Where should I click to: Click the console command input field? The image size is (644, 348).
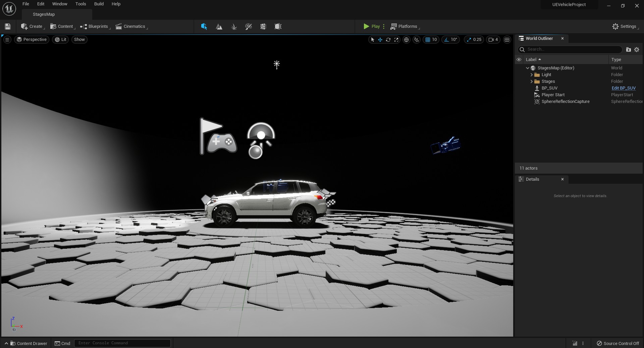[122, 343]
